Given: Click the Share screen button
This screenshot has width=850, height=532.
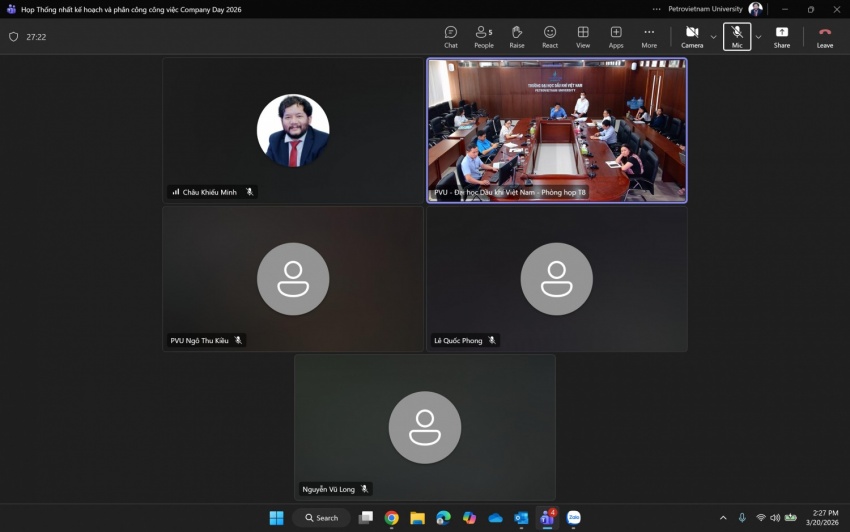Looking at the screenshot, I should 781,37.
